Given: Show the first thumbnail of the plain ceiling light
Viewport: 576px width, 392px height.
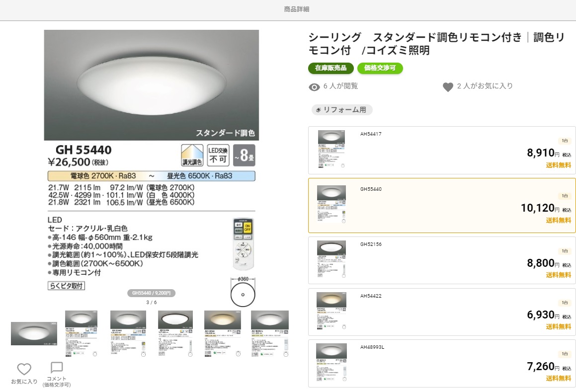Looking at the screenshot, I should point(34,333).
